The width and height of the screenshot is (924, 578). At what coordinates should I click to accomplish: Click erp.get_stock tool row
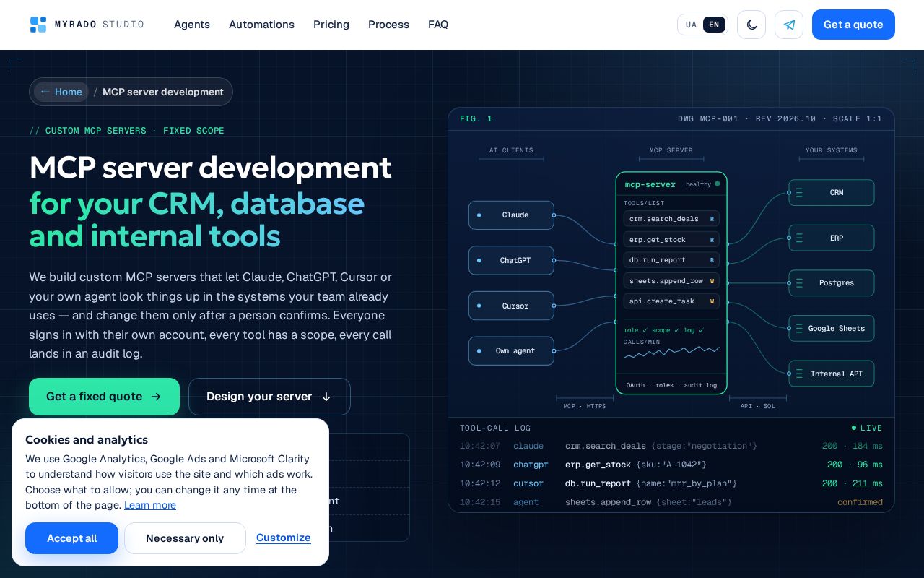(671, 239)
